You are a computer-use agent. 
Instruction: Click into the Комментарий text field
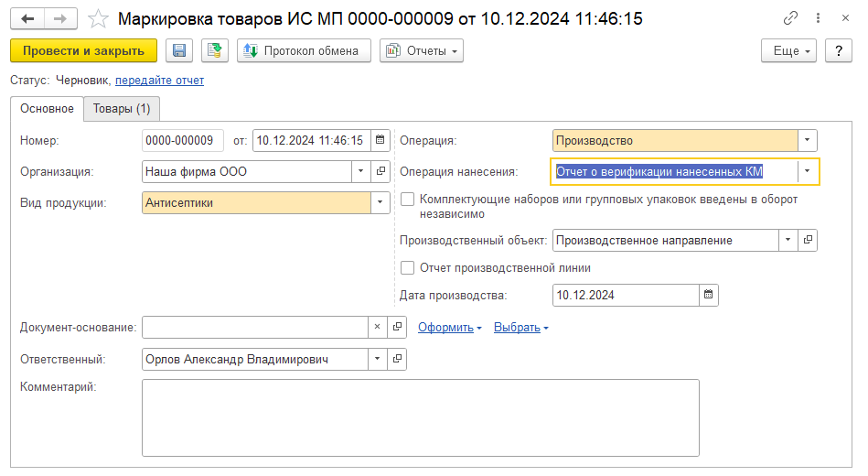[420, 416]
